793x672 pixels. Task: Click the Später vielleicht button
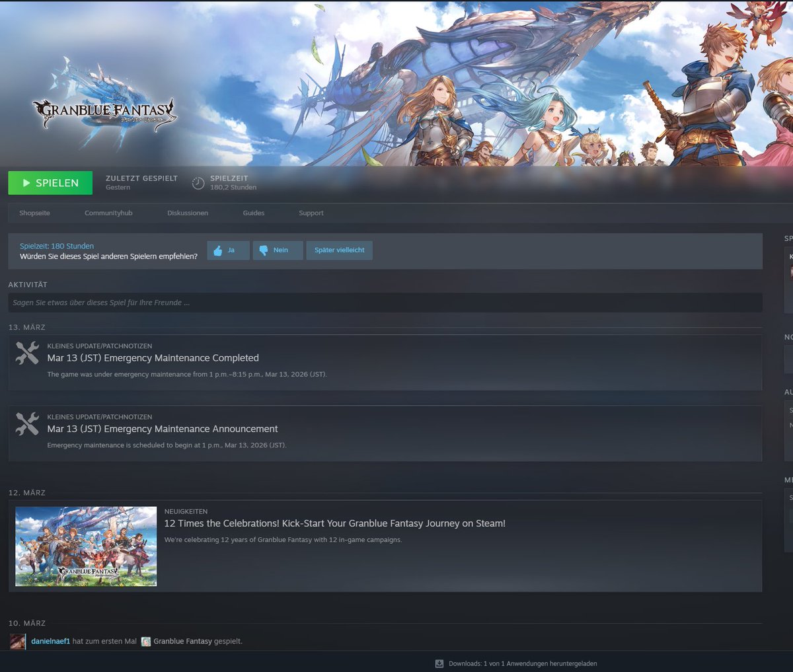pos(339,250)
